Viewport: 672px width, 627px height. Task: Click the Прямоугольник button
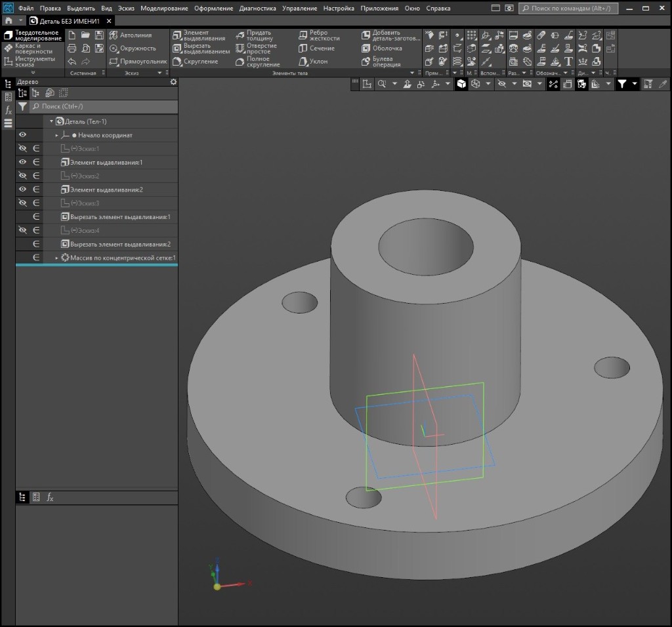click(x=138, y=62)
